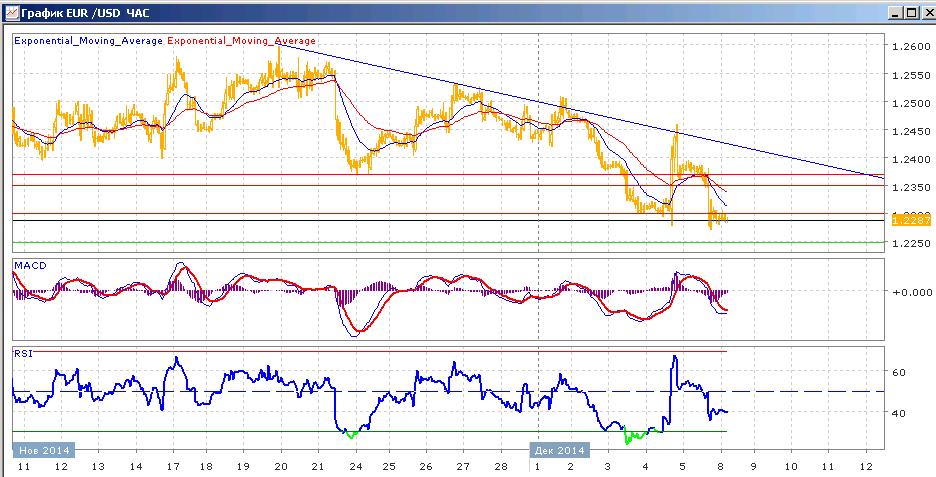936x477 pixels.
Task: Click the RSI 60 level label
Action: click(x=899, y=372)
